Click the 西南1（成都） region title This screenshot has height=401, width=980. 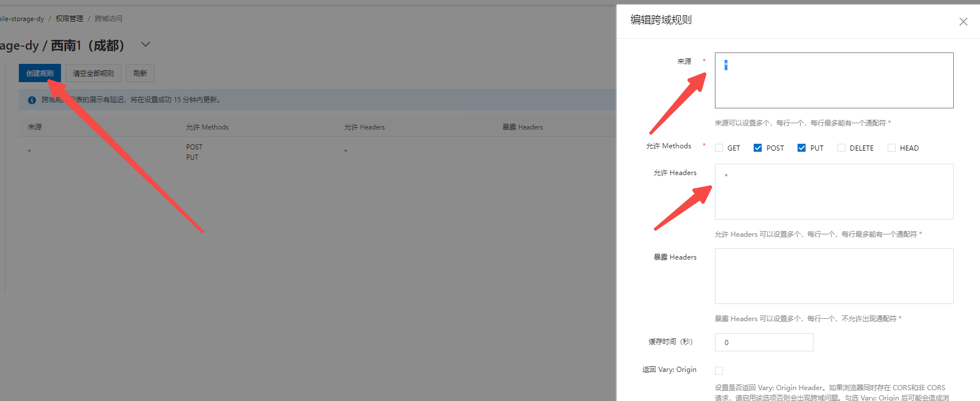[88, 45]
